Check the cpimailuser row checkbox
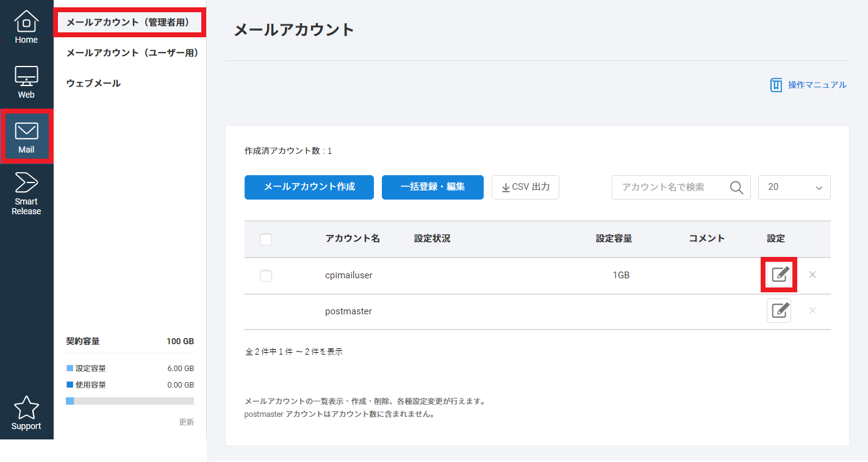Screen dimensions: 868x462 266,276
